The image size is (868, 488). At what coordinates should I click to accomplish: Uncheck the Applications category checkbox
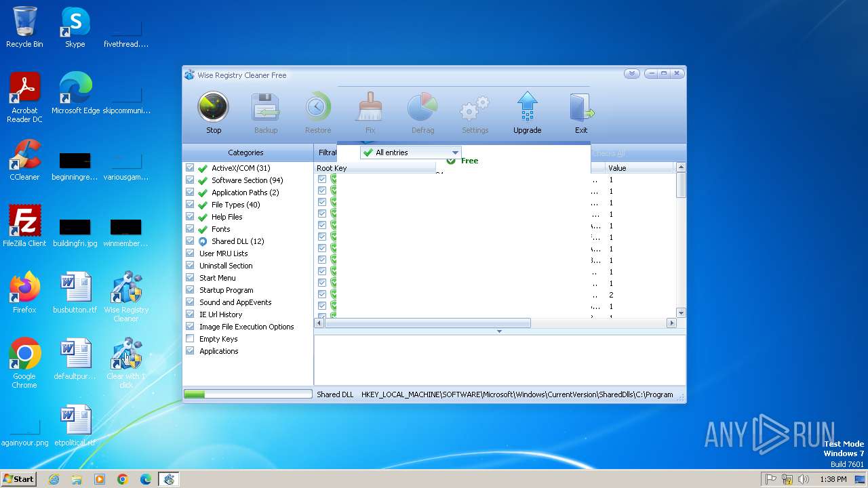click(190, 351)
